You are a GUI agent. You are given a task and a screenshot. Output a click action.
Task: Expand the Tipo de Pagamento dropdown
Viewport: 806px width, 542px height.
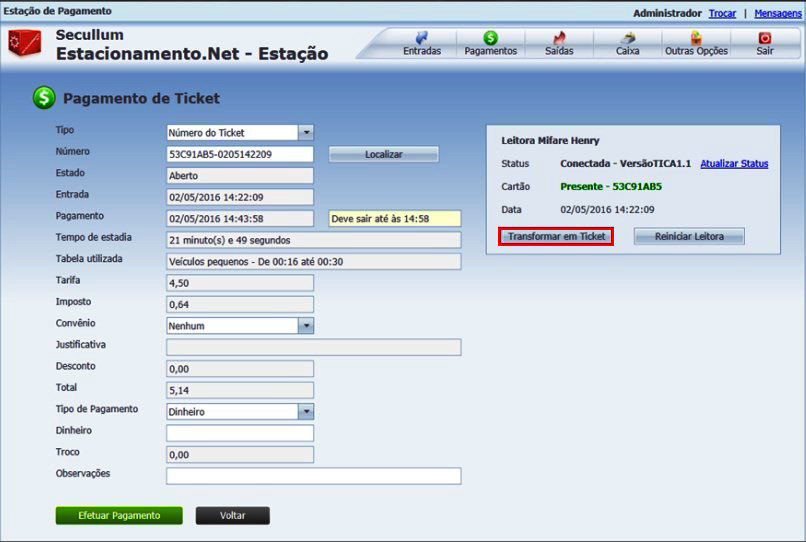point(306,412)
